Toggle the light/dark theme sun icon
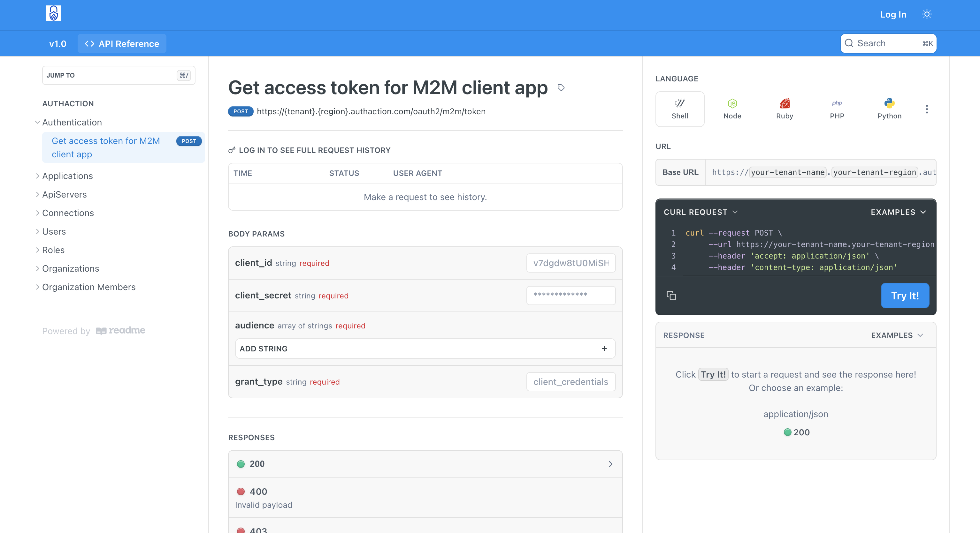This screenshot has height=533, width=980. [927, 14]
